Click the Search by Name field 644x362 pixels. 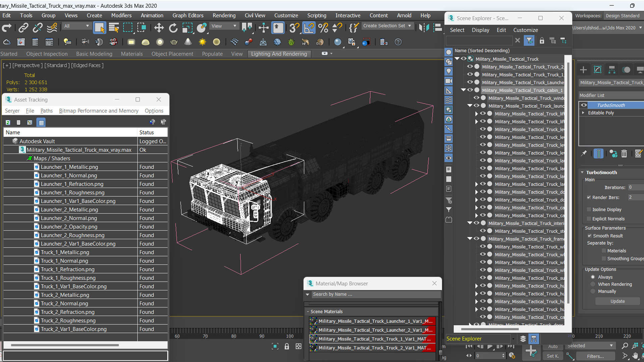[x=376, y=294]
